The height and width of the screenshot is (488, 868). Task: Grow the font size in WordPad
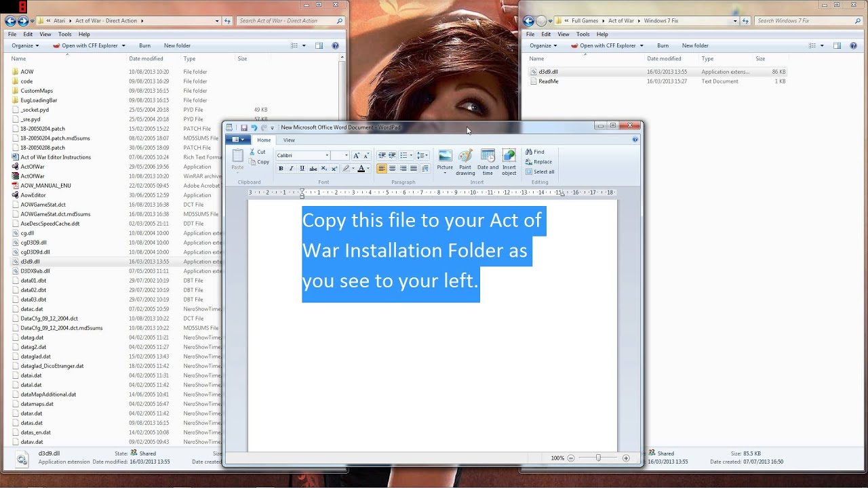pyautogui.click(x=357, y=156)
